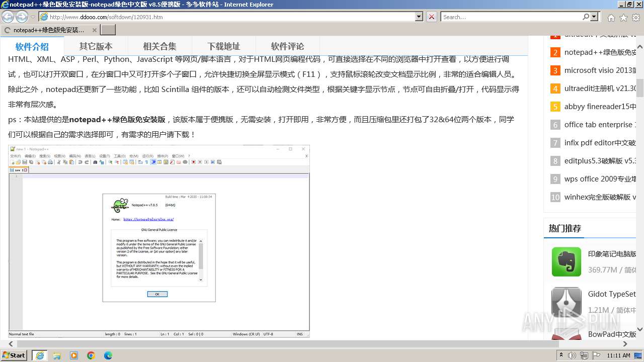Click the address bar URL field
This screenshot has width=644, height=362.
(x=226, y=17)
